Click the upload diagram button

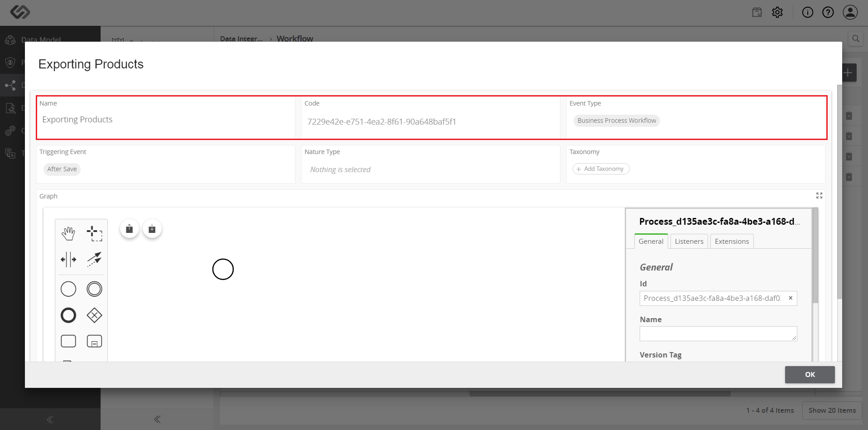click(130, 229)
